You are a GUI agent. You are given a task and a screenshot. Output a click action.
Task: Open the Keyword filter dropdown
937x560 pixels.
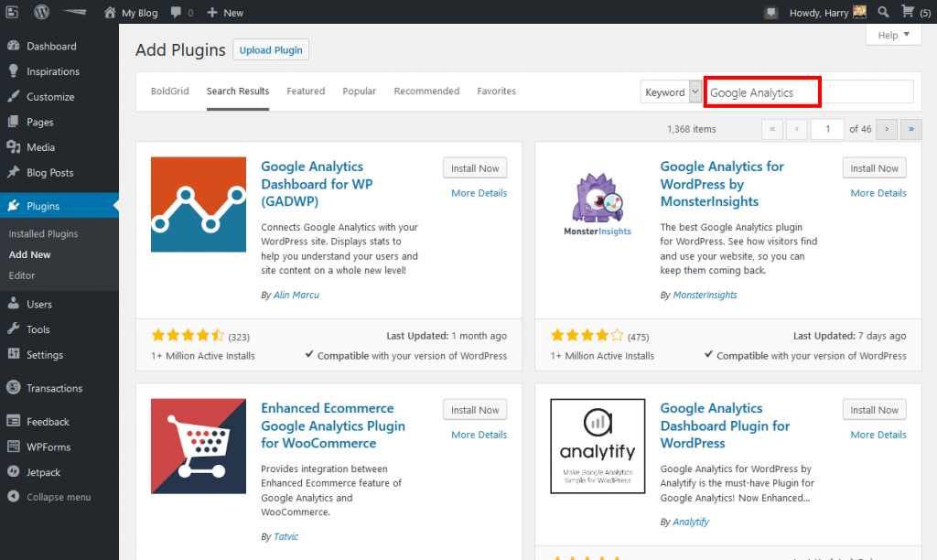(671, 92)
